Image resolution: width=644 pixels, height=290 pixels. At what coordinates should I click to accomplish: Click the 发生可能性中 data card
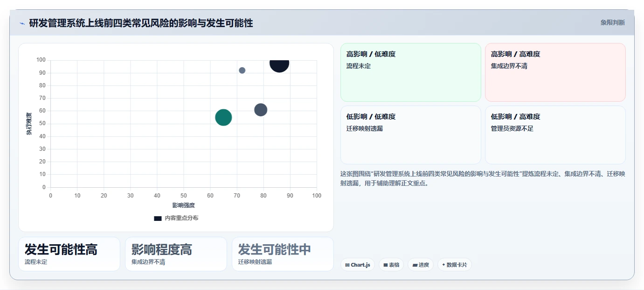tap(283, 254)
